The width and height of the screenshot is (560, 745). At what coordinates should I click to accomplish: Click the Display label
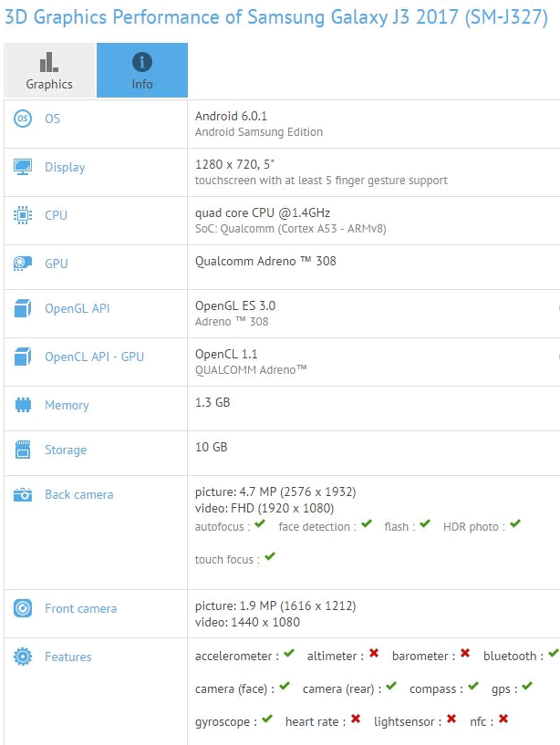(x=65, y=167)
